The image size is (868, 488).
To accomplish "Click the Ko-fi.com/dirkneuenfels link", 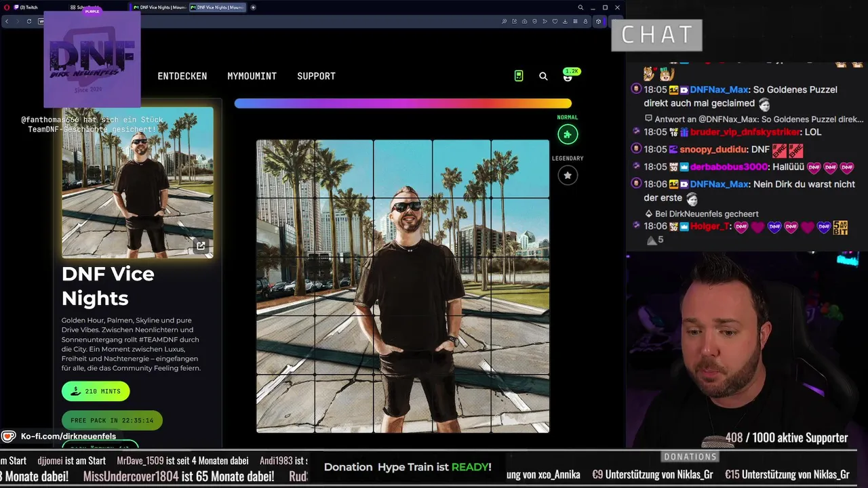I will coord(68,436).
